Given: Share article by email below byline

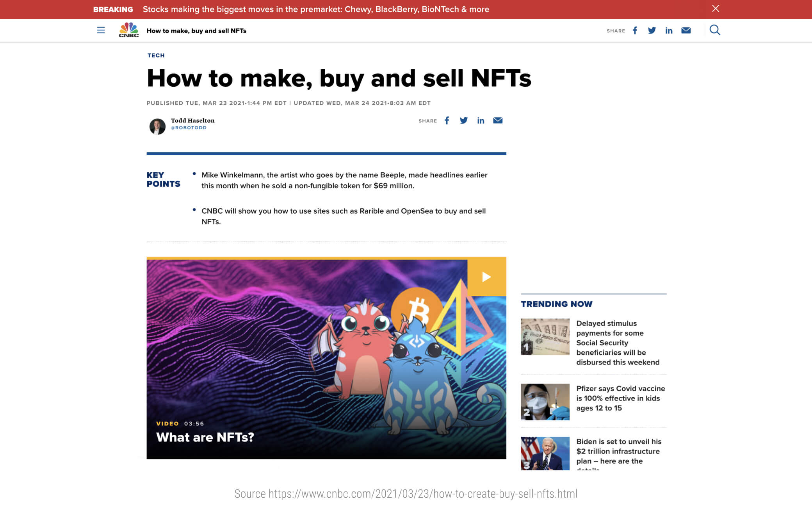Looking at the screenshot, I should tap(498, 120).
